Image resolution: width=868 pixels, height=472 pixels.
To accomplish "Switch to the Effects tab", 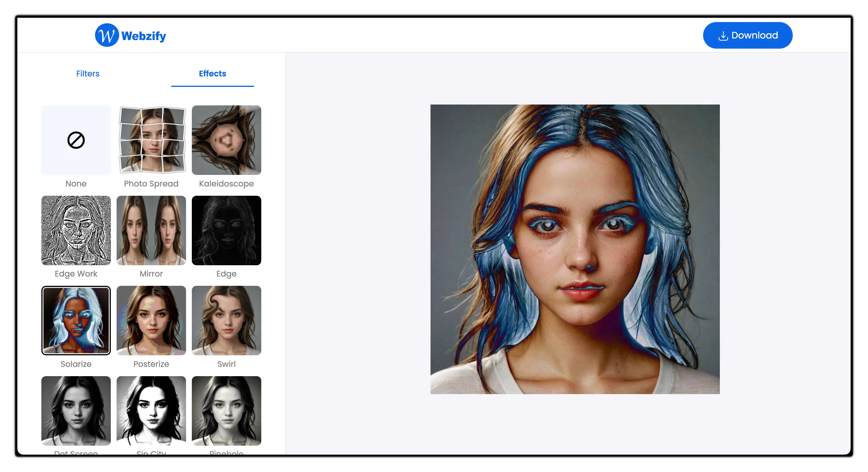I will (x=212, y=73).
